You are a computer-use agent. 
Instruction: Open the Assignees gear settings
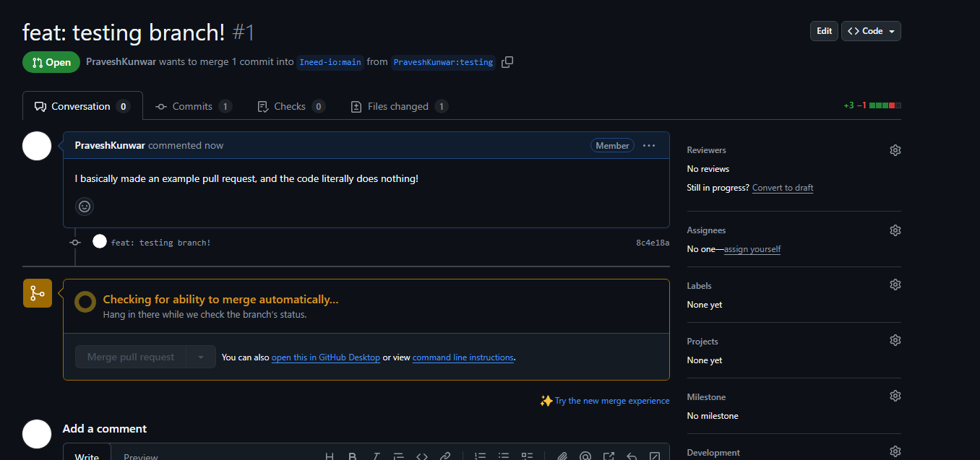tap(895, 230)
